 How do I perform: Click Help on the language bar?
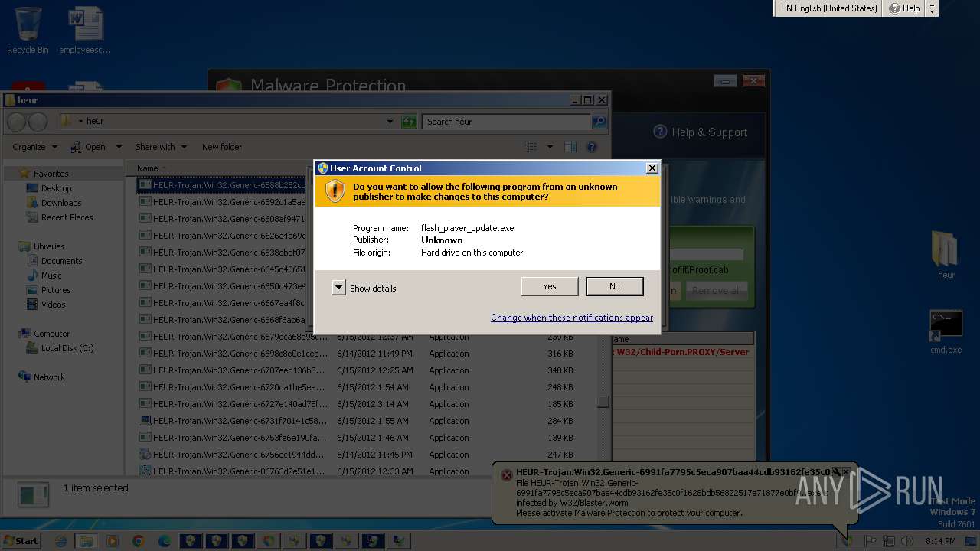coord(903,8)
